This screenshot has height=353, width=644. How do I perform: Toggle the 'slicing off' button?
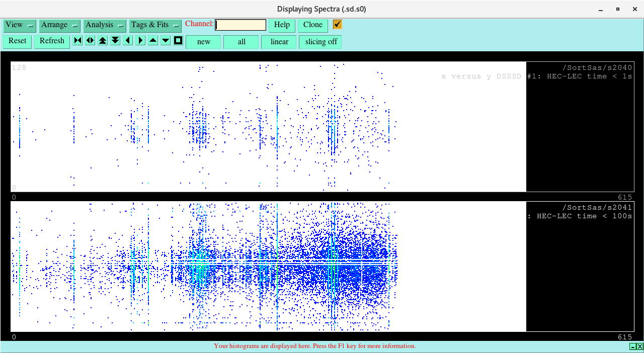[x=320, y=42]
